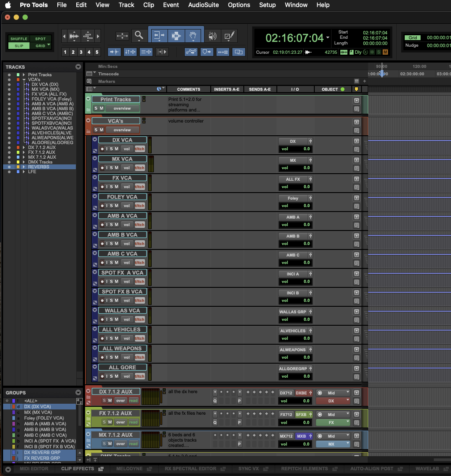Open Clip Effects dock pop-out icon
Image resolution: width=451 pixels, height=476 pixels.
[101, 469]
